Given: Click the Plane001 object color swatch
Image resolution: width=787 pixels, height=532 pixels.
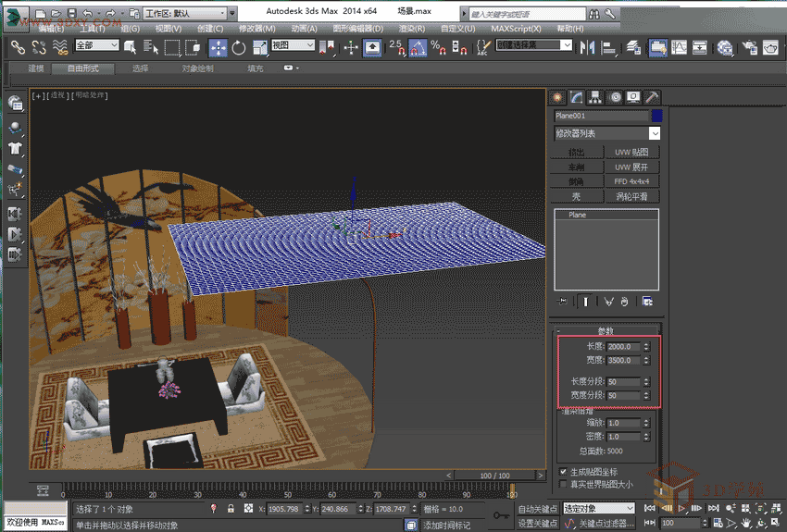Looking at the screenshot, I should (x=656, y=116).
